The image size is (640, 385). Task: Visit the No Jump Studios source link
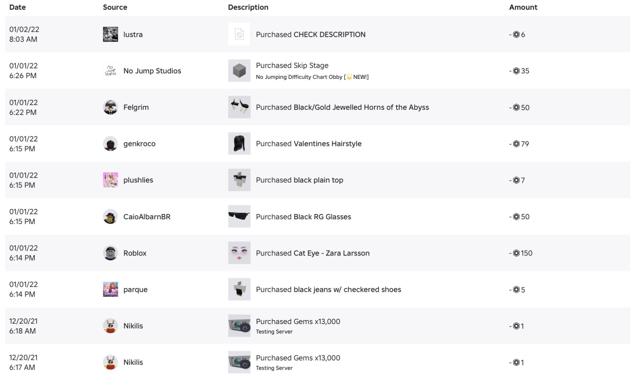tap(152, 71)
